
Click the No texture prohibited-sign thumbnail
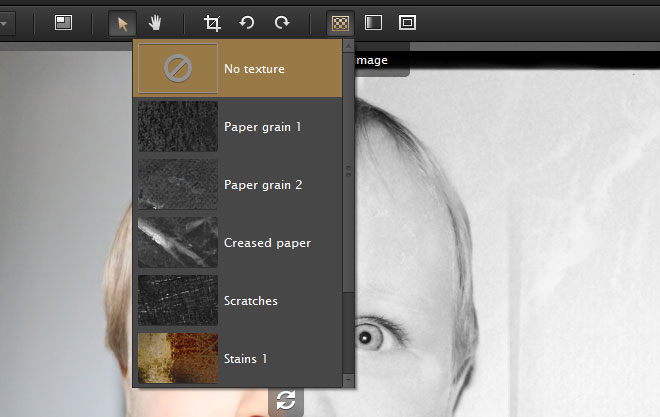point(178,68)
